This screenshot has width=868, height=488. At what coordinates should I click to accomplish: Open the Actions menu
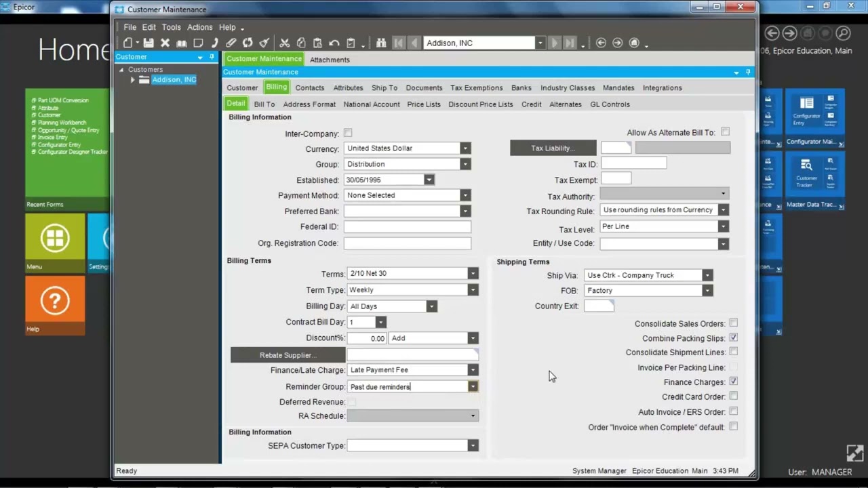200,27
